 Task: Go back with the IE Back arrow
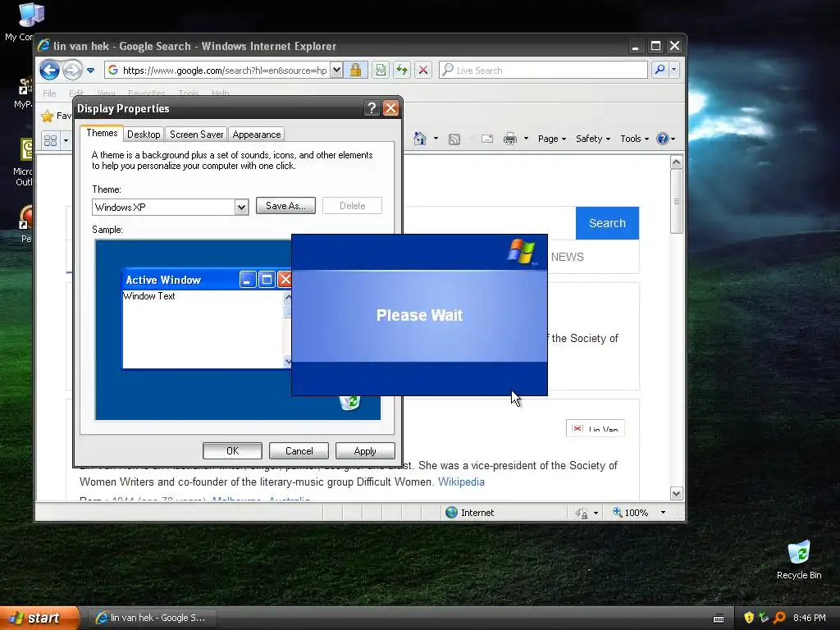coord(49,71)
